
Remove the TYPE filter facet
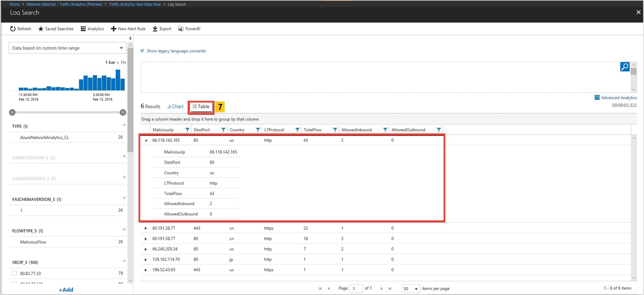point(124,125)
